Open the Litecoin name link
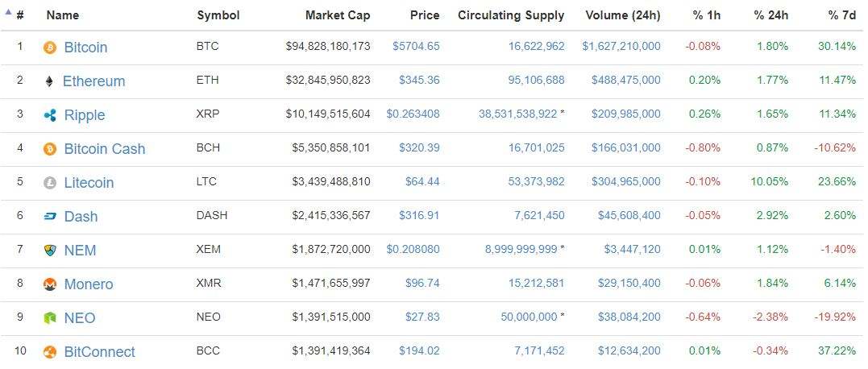Screen dimensions: 868x369 [89, 183]
